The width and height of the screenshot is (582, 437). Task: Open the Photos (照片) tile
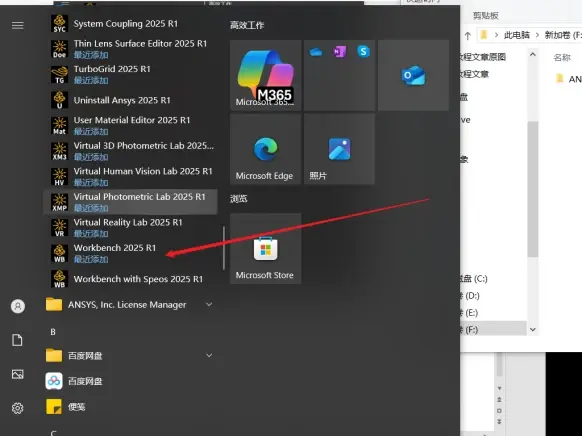tap(339, 149)
